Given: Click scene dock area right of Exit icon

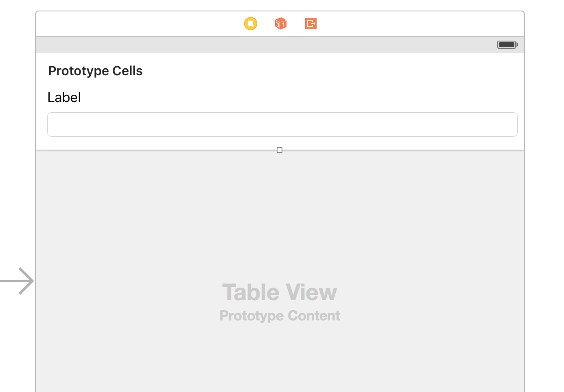Looking at the screenshot, I should tap(419, 24).
